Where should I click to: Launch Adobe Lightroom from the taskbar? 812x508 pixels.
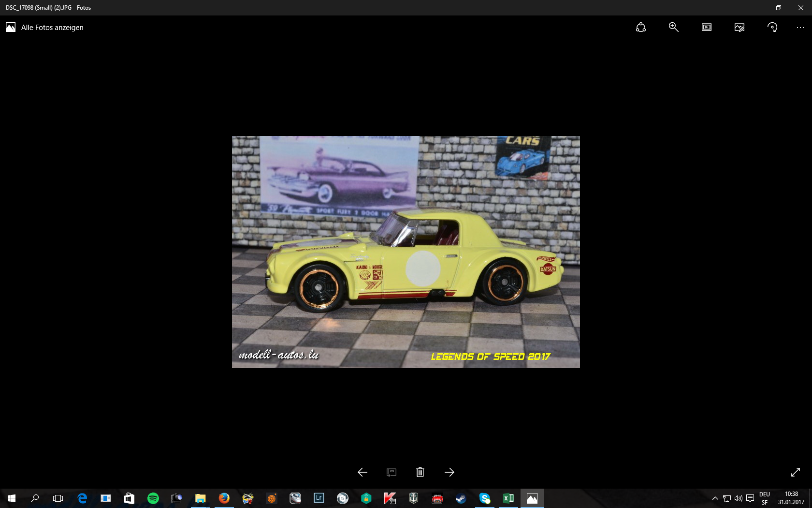[x=319, y=498]
